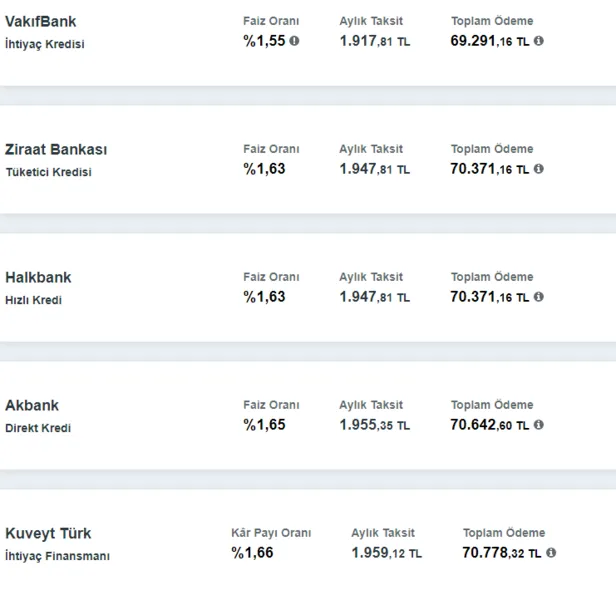Show info icon for Halkbank total payment
The width and height of the screenshot is (616, 595).
tap(539, 297)
